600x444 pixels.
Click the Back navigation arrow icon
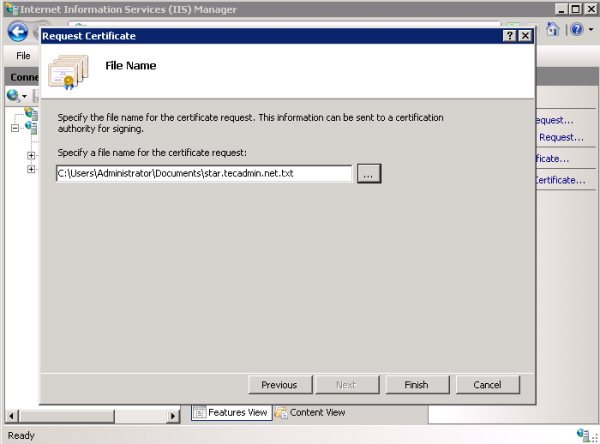pos(17,31)
